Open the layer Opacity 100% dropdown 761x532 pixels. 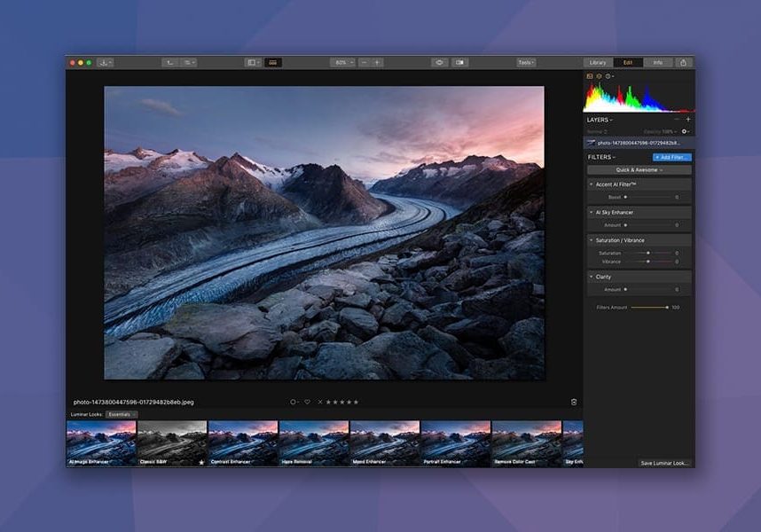(x=660, y=131)
